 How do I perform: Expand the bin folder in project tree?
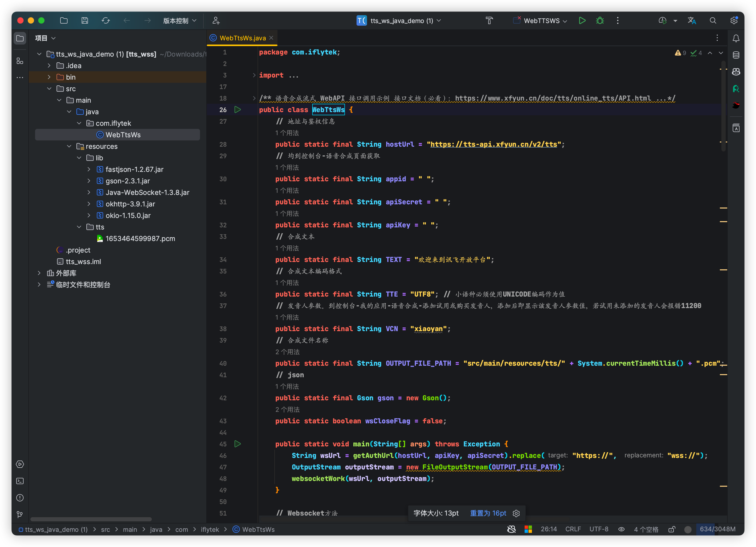click(x=49, y=77)
